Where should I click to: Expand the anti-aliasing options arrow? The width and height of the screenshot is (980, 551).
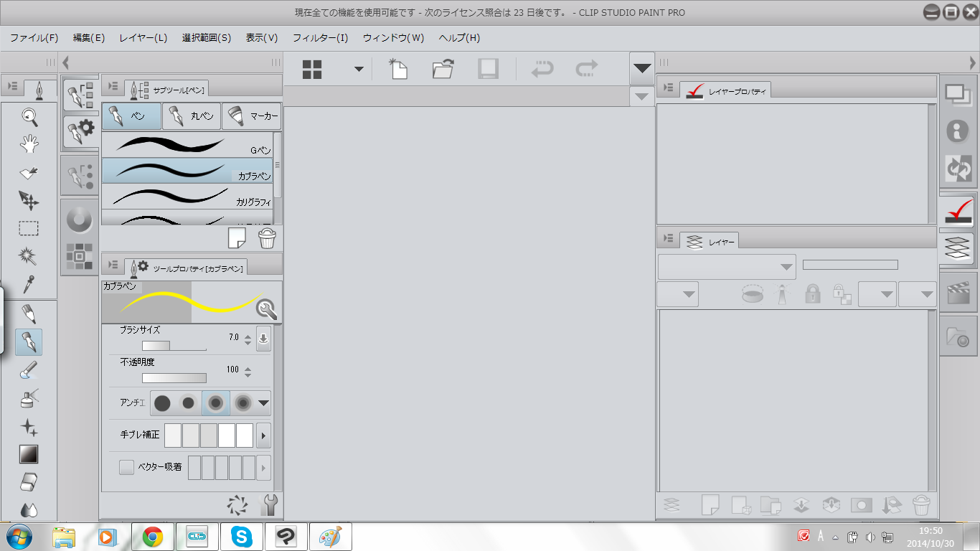click(x=263, y=403)
